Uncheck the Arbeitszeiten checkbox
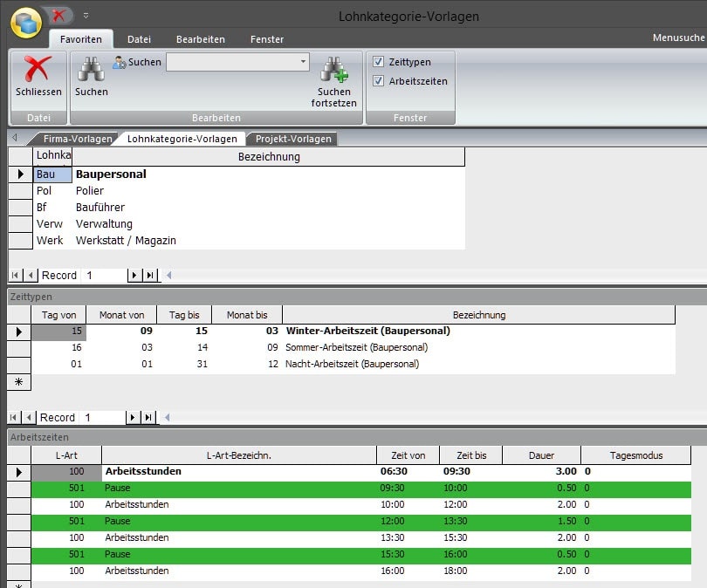The image size is (707, 588). coord(378,81)
